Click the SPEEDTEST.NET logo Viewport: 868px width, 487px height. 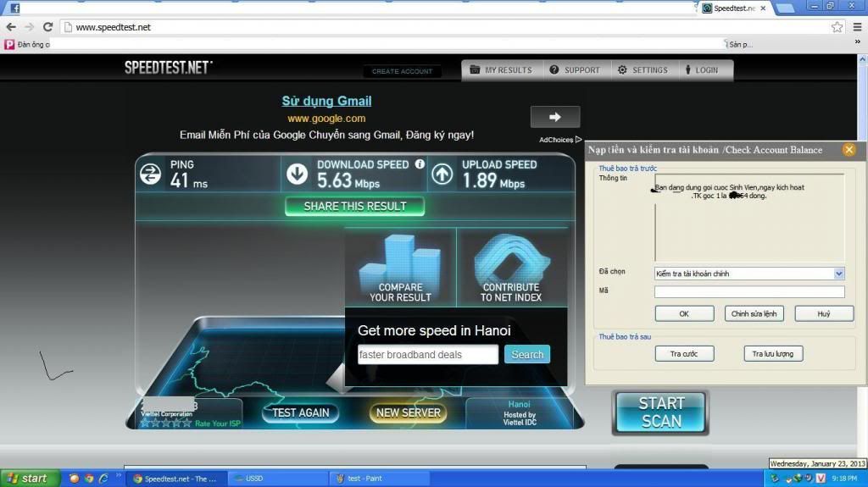[x=169, y=68]
